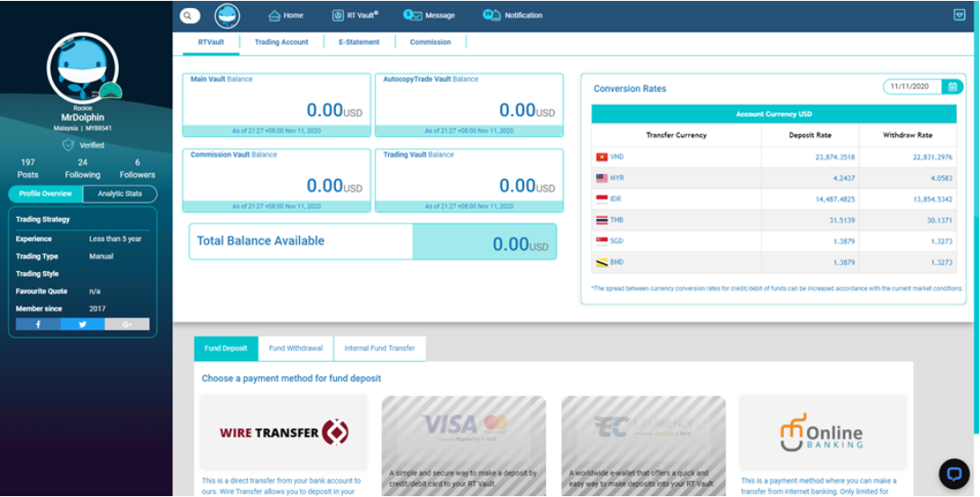Click the Thailand flag icon for THB
This screenshot has width=980, height=497.
click(602, 221)
